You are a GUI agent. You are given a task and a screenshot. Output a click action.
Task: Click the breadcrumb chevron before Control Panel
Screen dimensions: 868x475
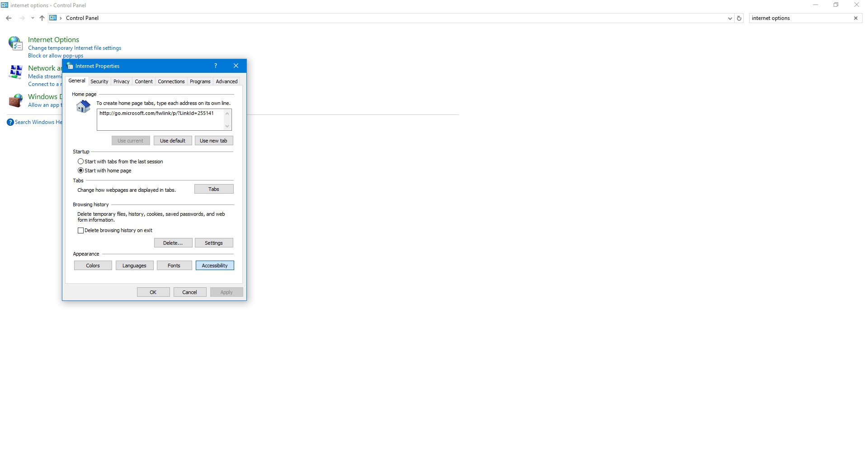pos(61,18)
